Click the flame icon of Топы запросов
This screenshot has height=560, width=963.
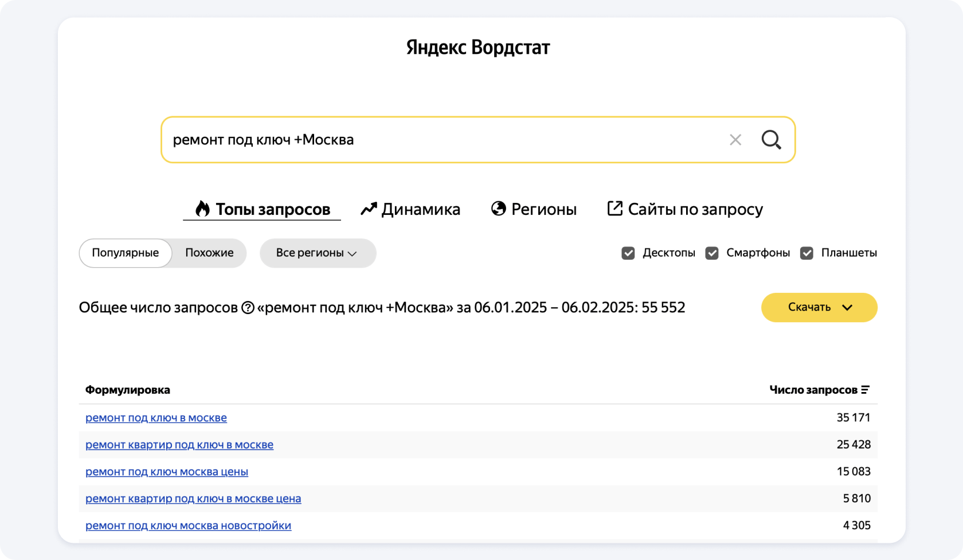[202, 209]
